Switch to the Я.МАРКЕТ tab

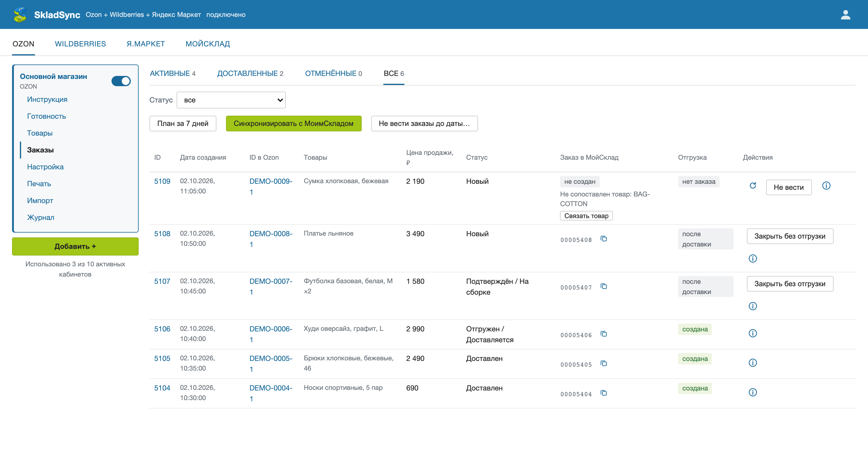click(x=146, y=44)
